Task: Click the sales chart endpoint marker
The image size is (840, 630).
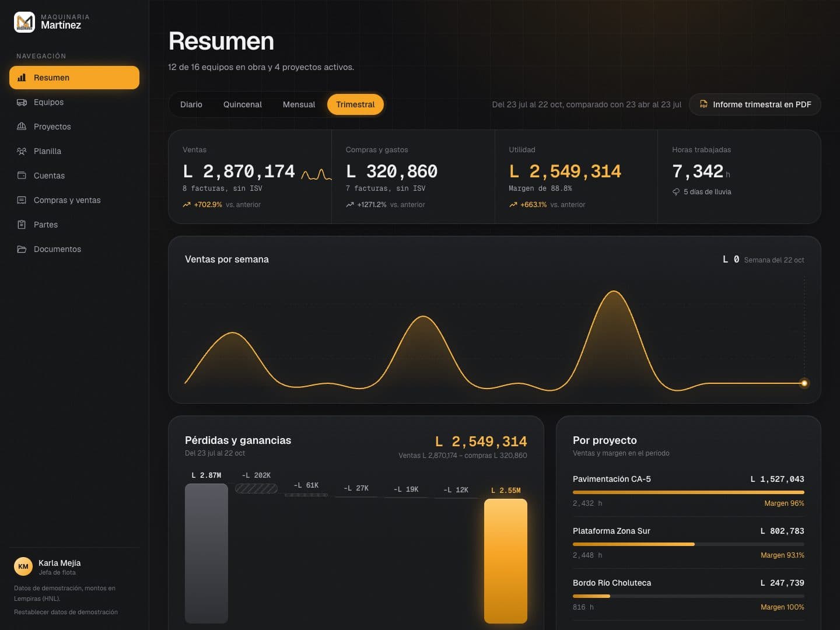Action: (804, 383)
